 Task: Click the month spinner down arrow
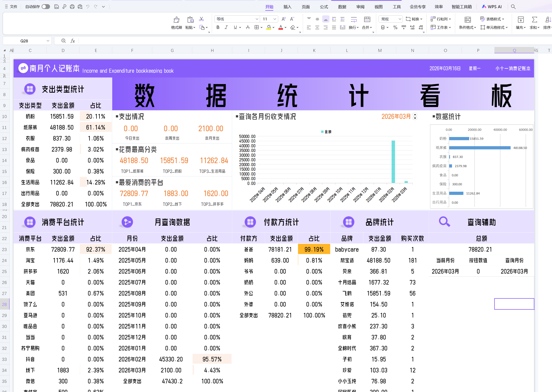click(415, 118)
